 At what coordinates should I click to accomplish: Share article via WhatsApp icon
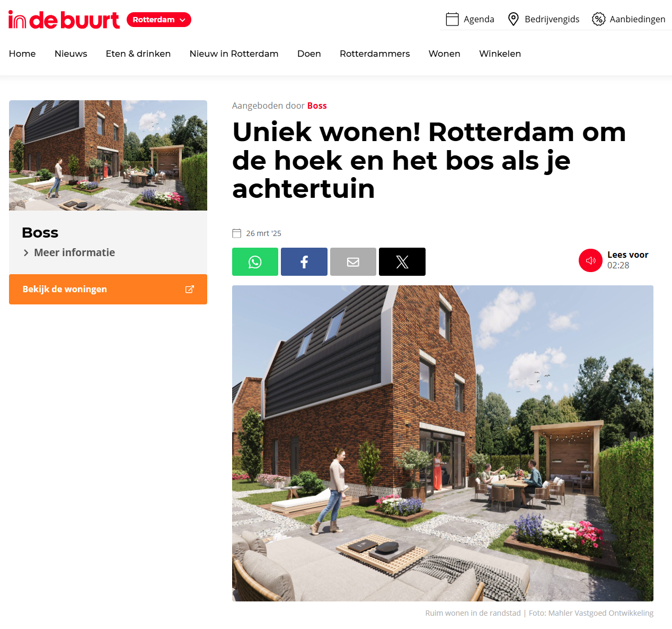point(255,261)
